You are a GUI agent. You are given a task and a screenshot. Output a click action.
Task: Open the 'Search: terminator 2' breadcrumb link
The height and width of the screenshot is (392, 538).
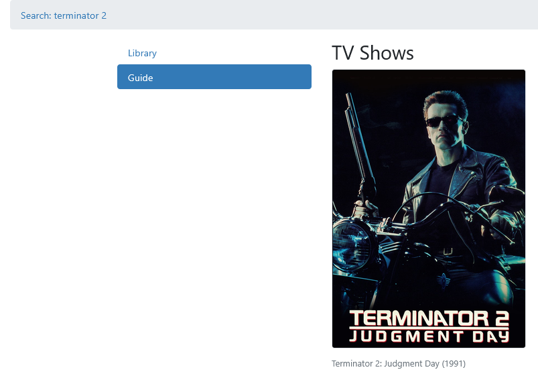click(64, 16)
